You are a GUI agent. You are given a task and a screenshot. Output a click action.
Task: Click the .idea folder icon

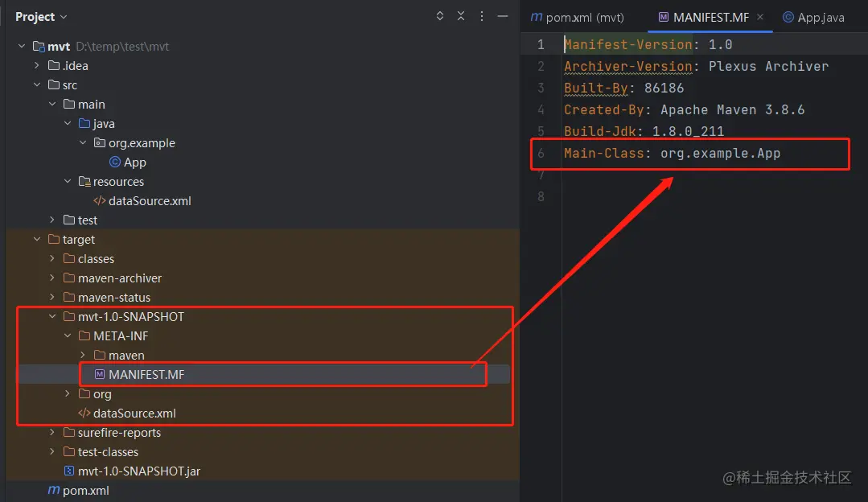(x=54, y=65)
